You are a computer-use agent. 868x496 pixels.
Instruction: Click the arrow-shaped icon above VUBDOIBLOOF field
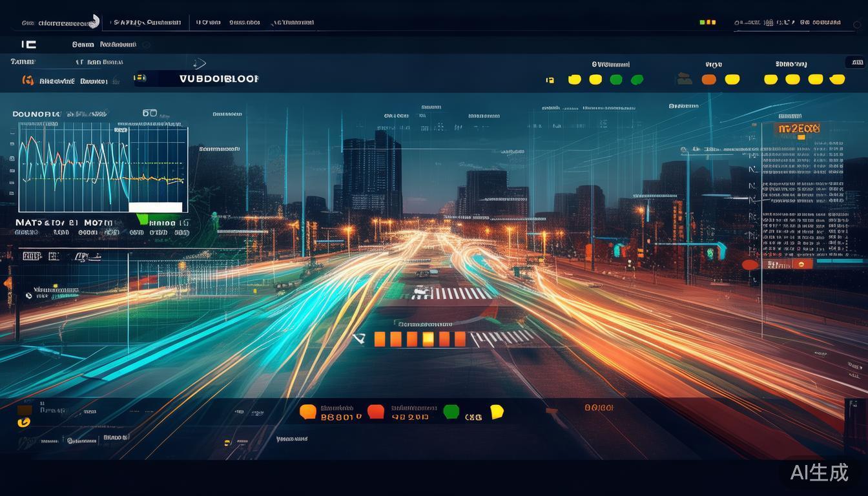(200, 63)
